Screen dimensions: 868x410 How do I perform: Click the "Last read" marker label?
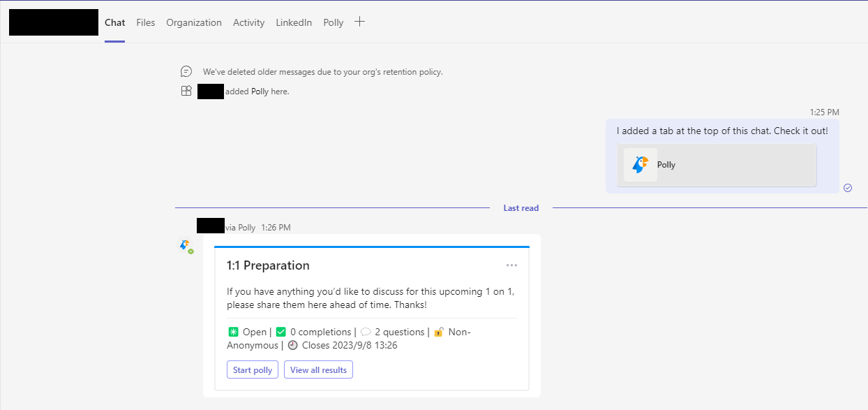521,208
